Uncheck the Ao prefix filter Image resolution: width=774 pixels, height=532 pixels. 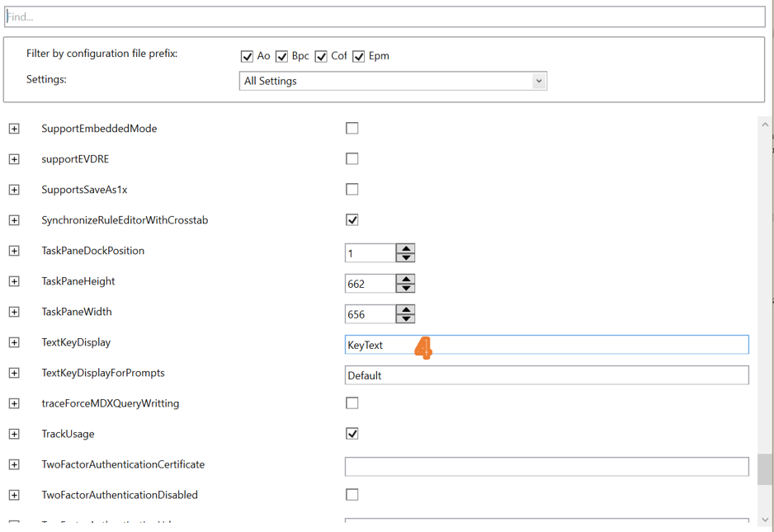point(247,57)
